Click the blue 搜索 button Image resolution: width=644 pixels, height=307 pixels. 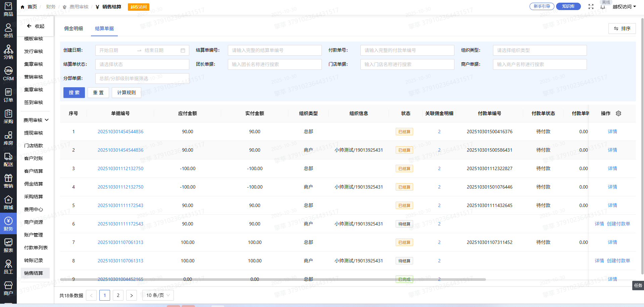pyautogui.click(x=74, y=93)
